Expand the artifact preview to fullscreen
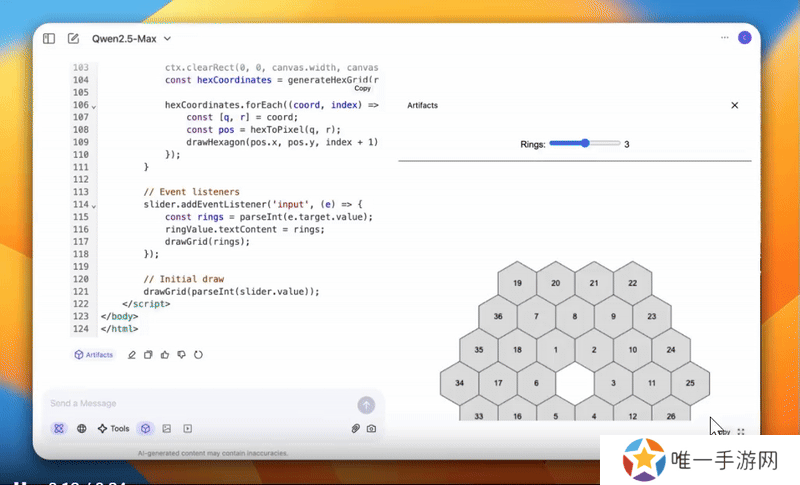800x485 pixels. [x=741, y=431]
